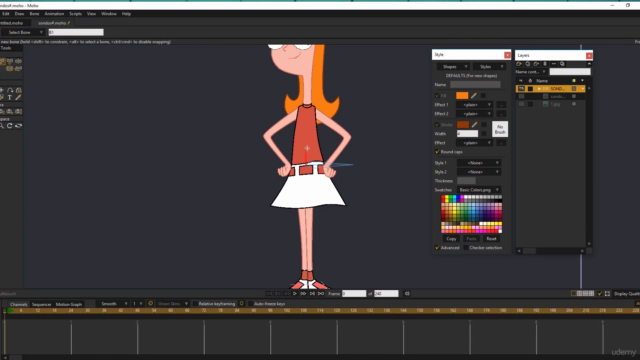This screenshot has height=360, width=640.
Task: Open the Style 1 dropdown
Action: [x=478, y=163]
